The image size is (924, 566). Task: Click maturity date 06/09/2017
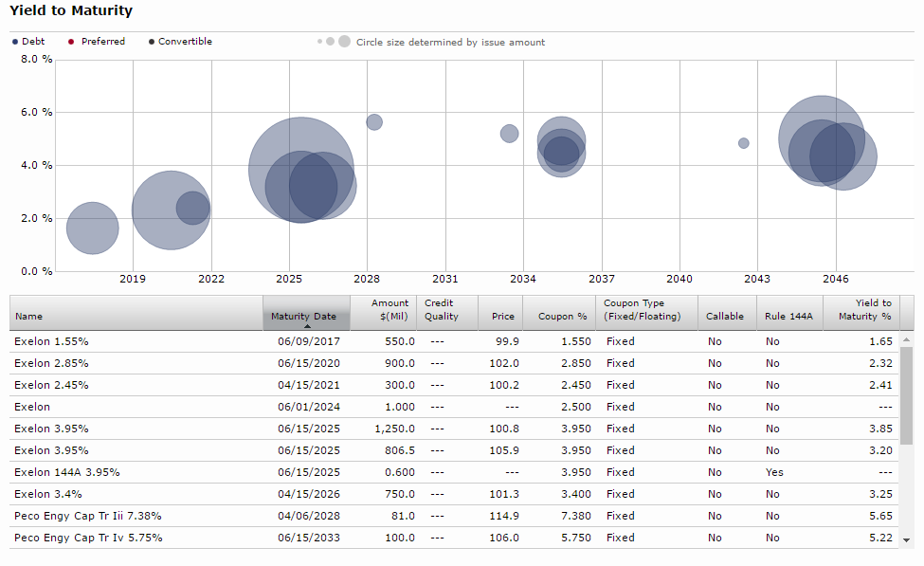[309, 341]
